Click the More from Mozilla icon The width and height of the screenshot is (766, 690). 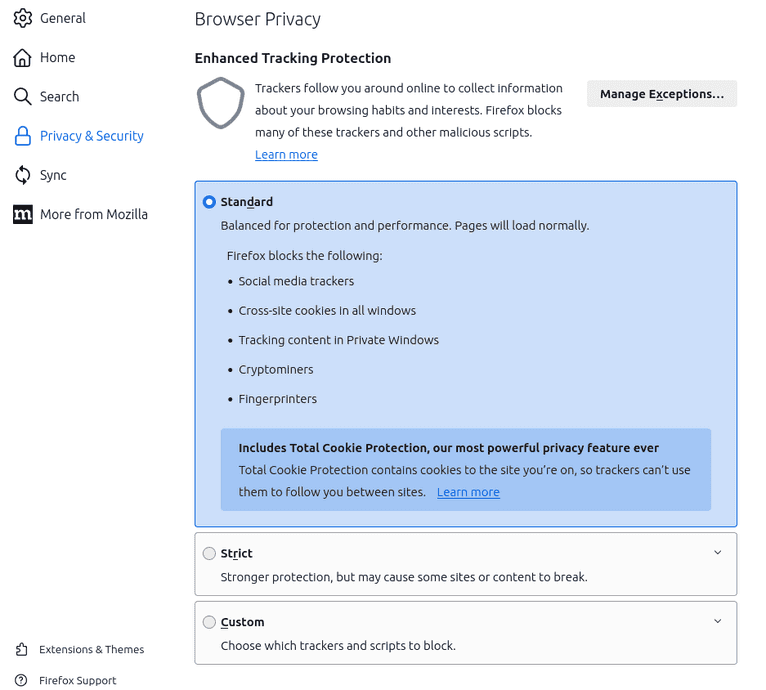click(x=22, y=214)
